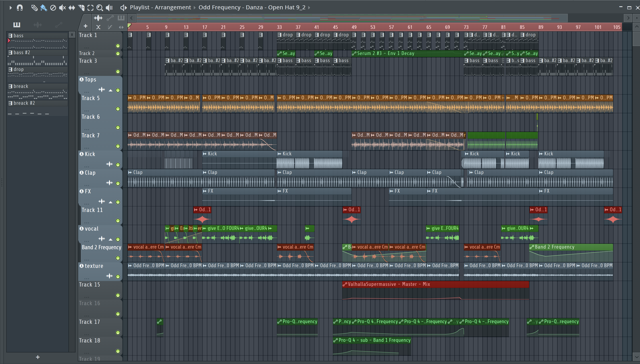Screen dimensions: 640x364
Task: Select the Slice tool
Action: (x=81, y=8)
